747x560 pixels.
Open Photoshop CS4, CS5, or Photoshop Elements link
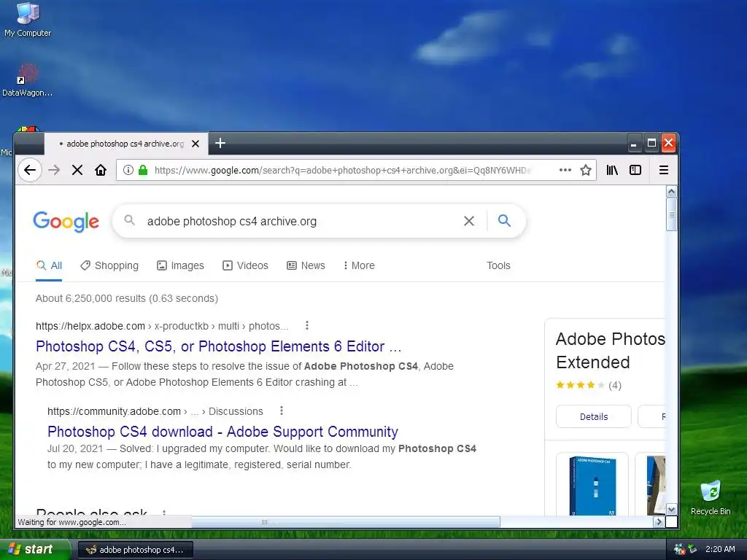219,346
